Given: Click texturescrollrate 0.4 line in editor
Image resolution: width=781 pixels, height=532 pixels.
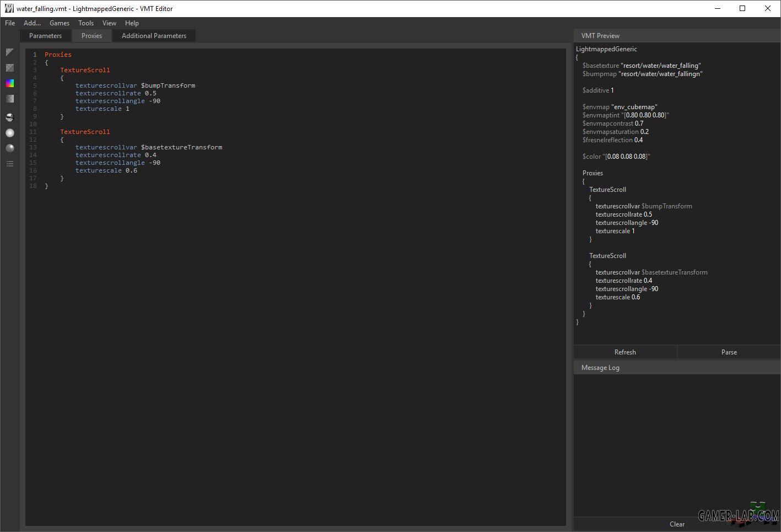Looking at the screenshot, I should [x=116, y=155].
